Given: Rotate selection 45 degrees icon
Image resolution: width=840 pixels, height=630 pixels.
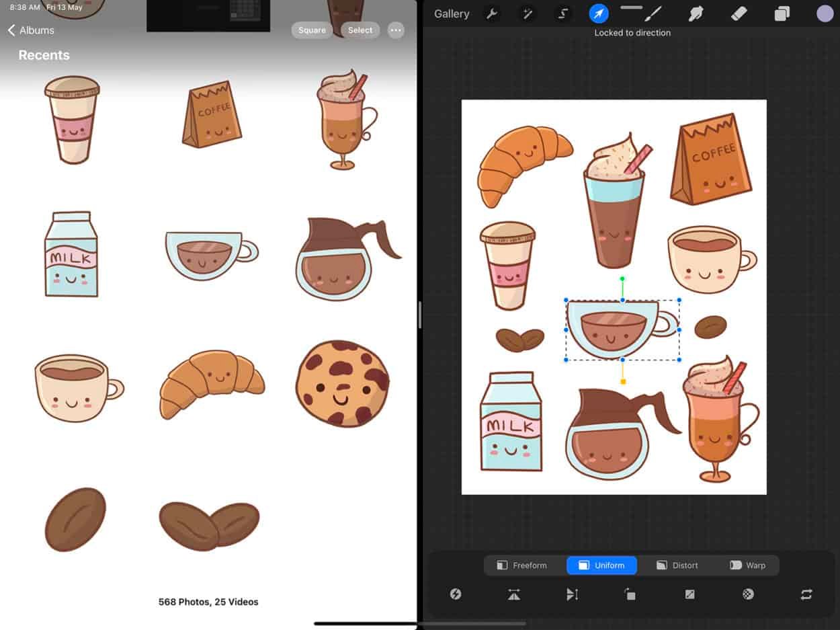Looking at the screenshot, I should tap(630, 594).
